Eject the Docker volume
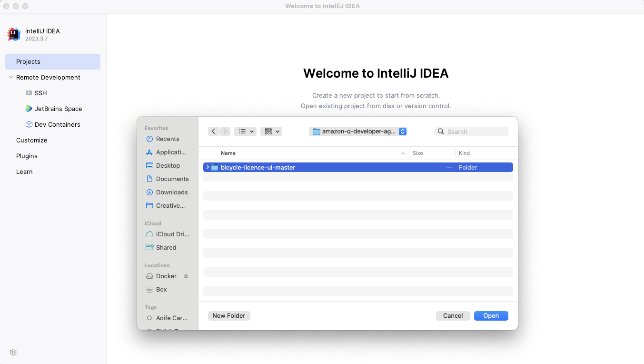The image size is (644, 364). 186,276
